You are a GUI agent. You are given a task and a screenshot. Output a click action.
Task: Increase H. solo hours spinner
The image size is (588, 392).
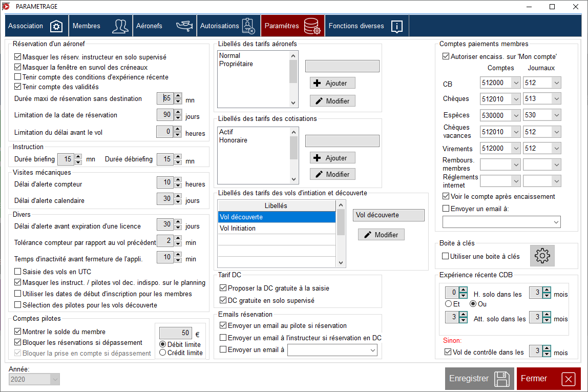(x=464, y=290)
